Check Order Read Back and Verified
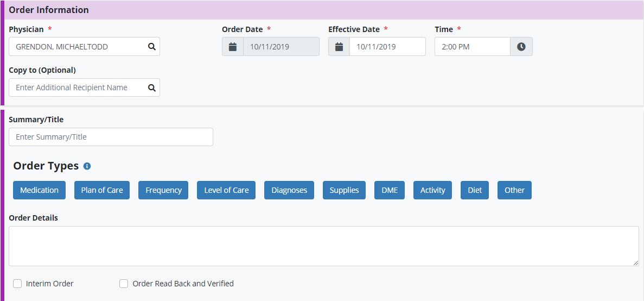The width and height of the screenshot is (644, 301). 124,284
